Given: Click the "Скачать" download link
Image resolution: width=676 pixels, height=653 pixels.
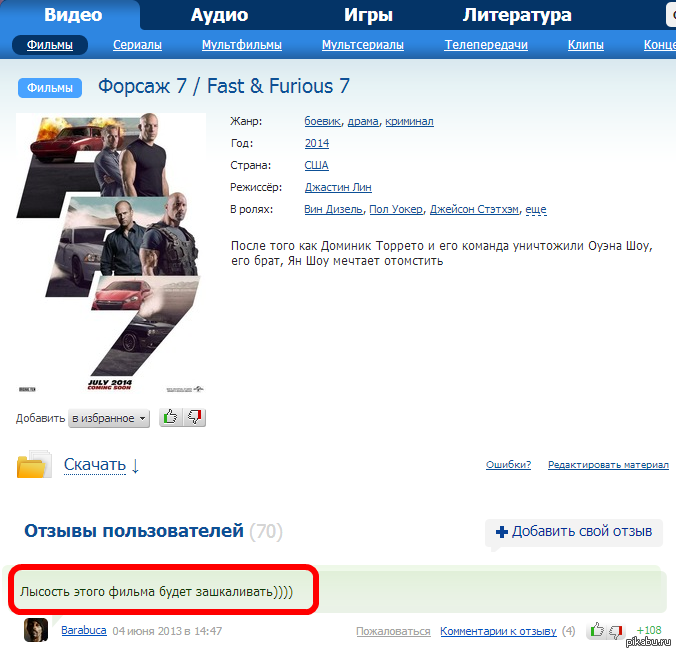Looking at the screenshot, I should point(95,465).
